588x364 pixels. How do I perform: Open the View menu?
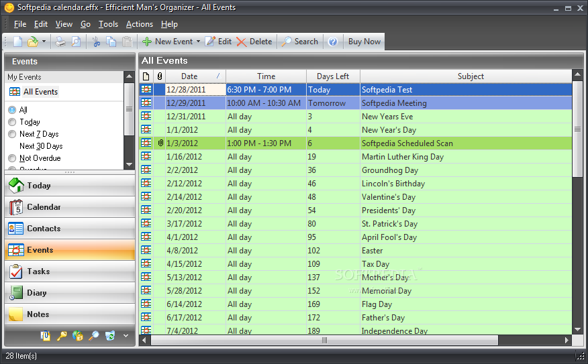(x=64, y=24)
